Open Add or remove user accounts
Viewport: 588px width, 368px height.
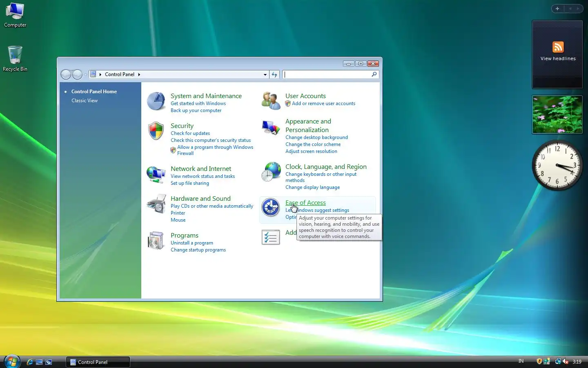coord(323,103)
